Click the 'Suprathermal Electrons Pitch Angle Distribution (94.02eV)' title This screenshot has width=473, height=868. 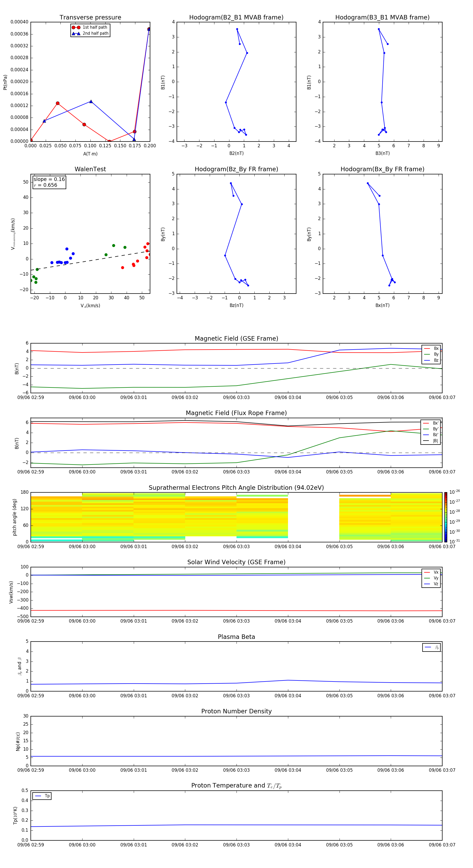236,488
